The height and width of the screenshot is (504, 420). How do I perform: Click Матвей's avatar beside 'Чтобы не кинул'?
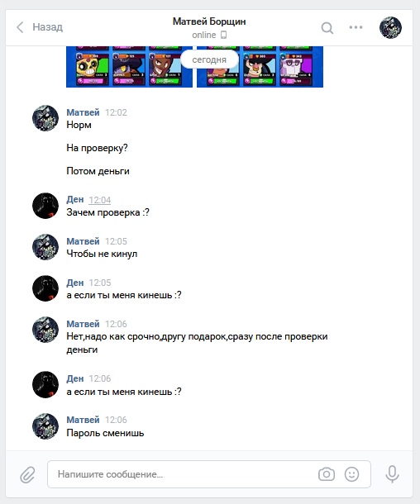pyautogui.click(x=45, y=247)
